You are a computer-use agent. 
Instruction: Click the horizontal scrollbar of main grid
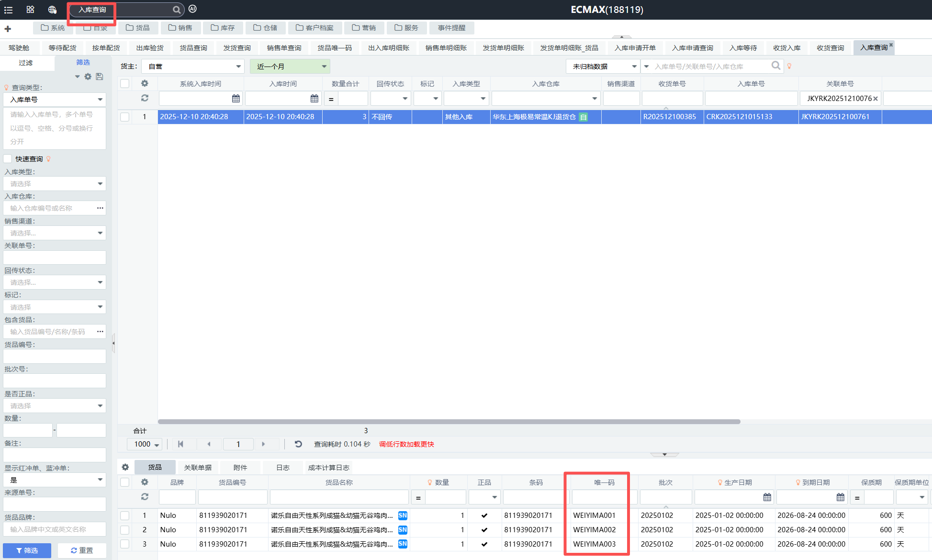click(x=449, y=422)
